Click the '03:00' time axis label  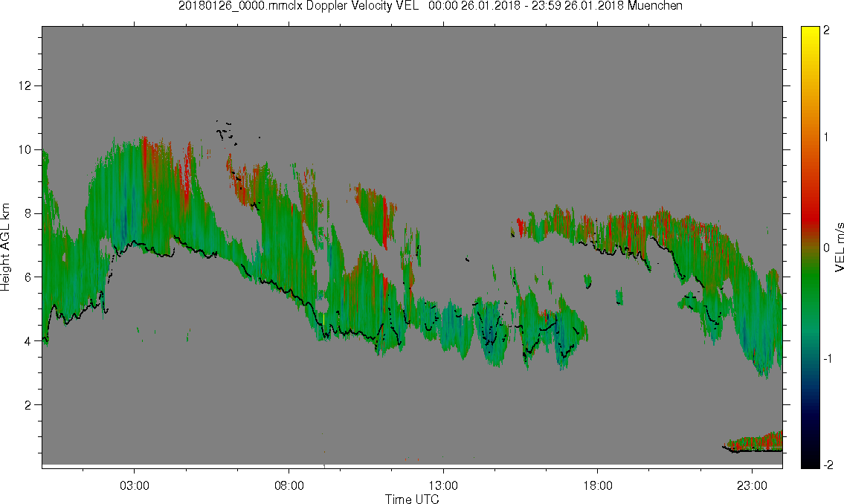(x=134, y=485)
